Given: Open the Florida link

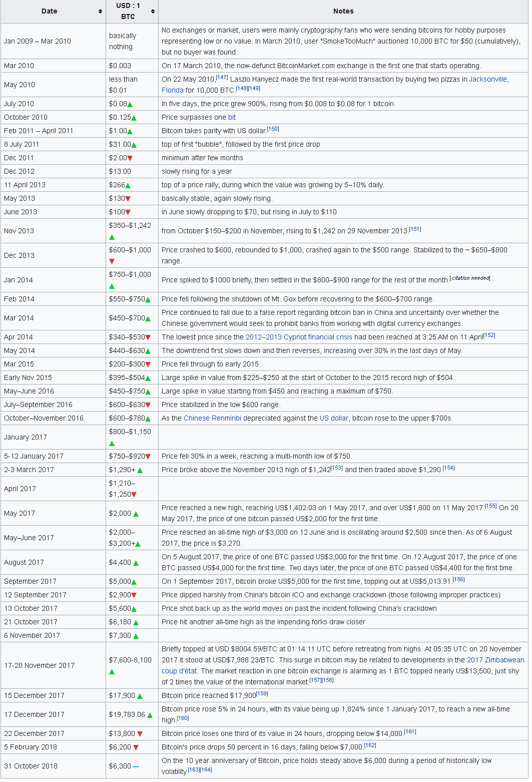Looking at the screenshot, I should [x=172, y=90].
